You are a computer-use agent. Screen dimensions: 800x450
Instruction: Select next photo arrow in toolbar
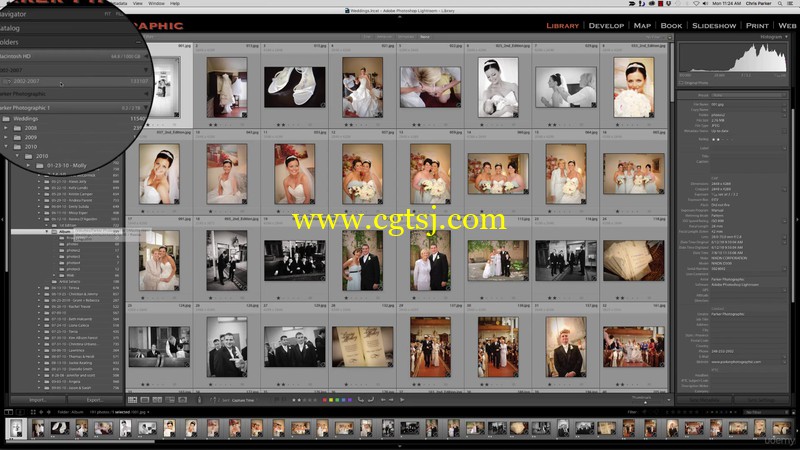[x=391, y=400]
